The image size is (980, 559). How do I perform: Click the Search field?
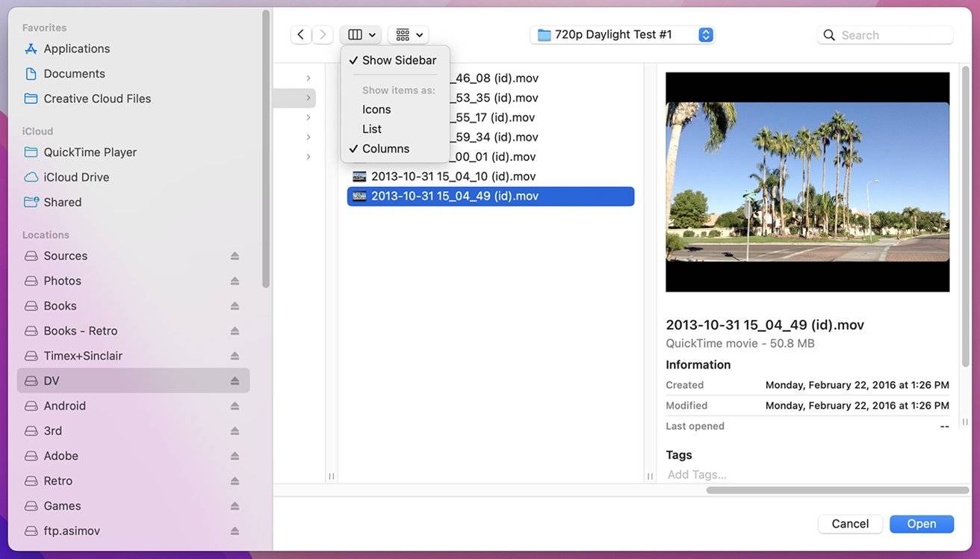pyautogui.click(x=885, y=35)
